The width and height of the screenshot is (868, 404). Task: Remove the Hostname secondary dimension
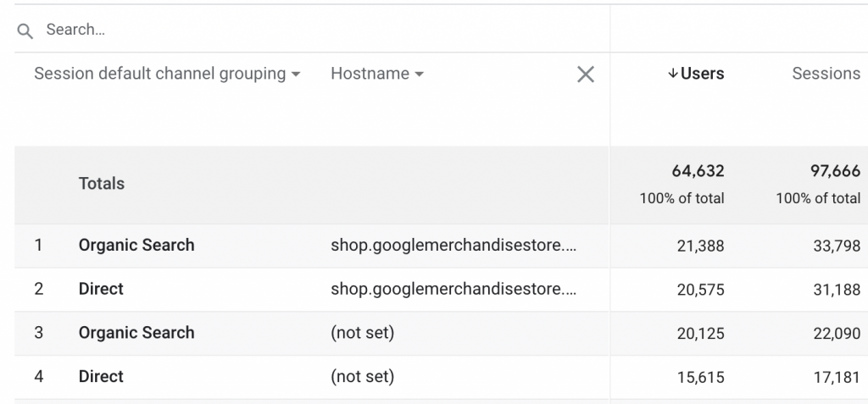[x=586, y=75]
